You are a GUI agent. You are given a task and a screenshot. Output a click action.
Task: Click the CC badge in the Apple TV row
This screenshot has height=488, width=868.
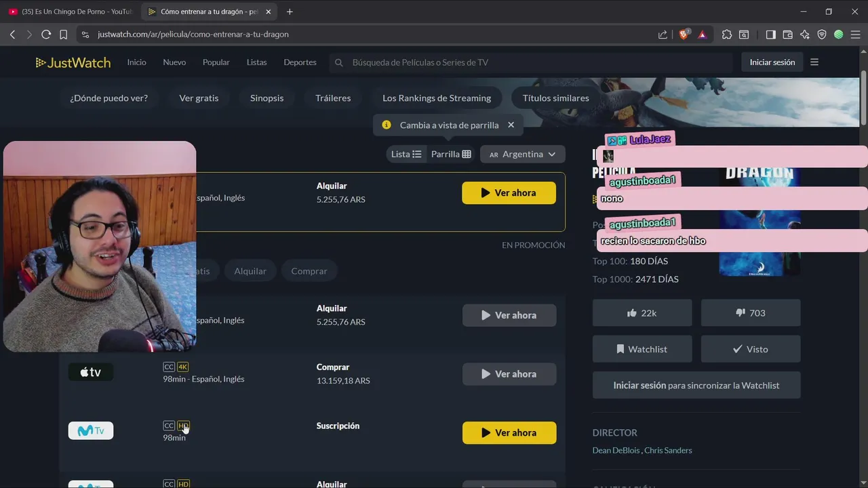click(169, 367)
